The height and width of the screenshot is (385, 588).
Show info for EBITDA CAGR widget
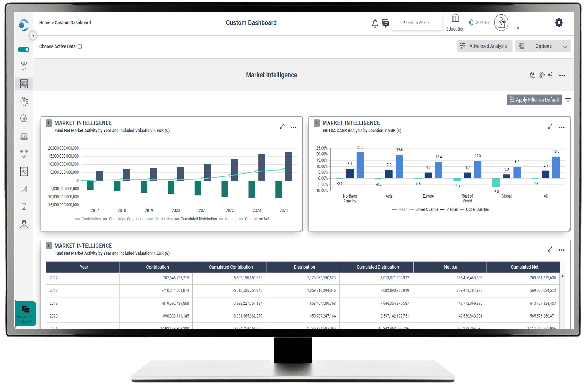317,123
